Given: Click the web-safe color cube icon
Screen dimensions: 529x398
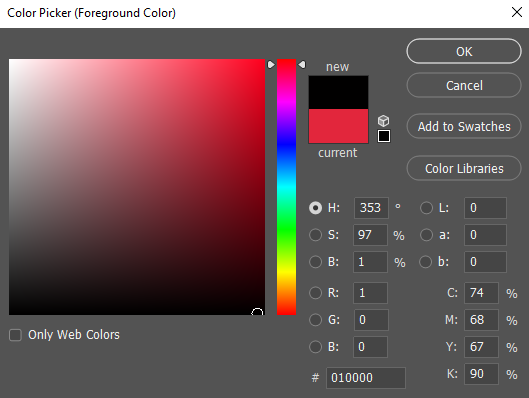Looking at the screenshot, I should 384,120.
